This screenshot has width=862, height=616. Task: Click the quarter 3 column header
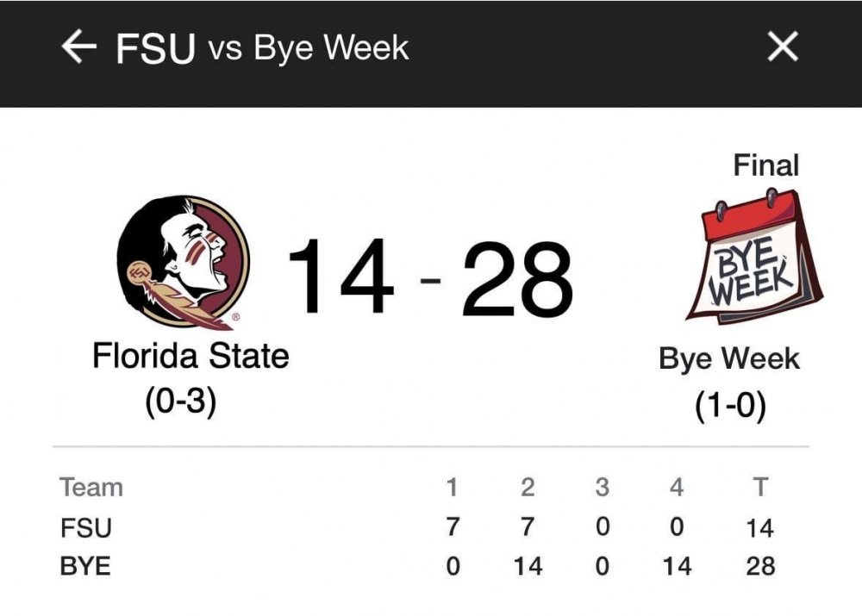pos(602,488)
